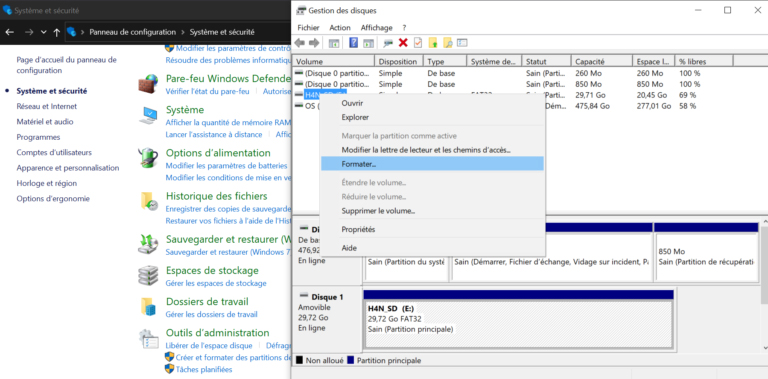Viewport: 768px width, 379px height.
Task: Open Afficher la quantité de mémoire RAM link
Action: [228, 122]
